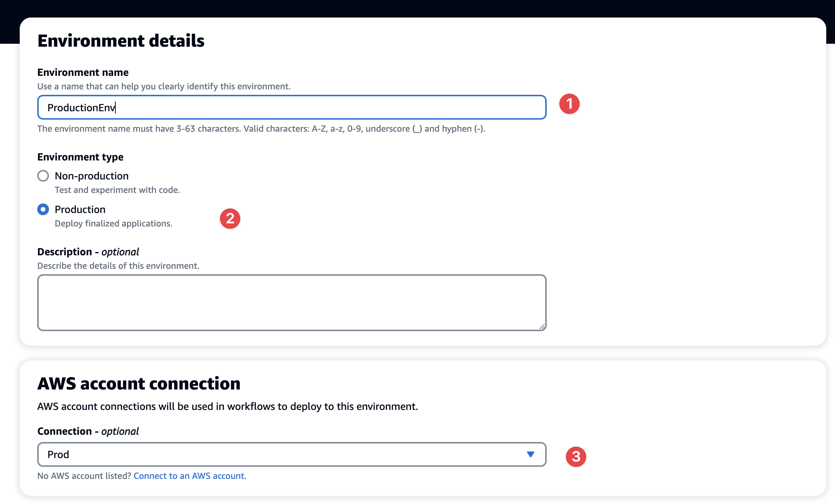Open Connect to an AWS account link
The width and height of the screenshot is (835, 504).
click(189, 476)
